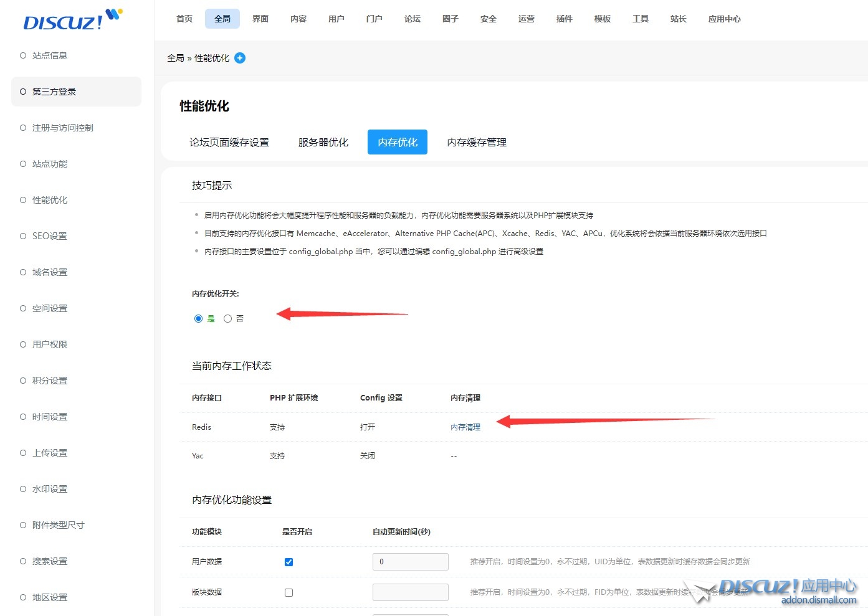
Task: Click the 用户数据 auto-update time field
Action: coord(410,562)
